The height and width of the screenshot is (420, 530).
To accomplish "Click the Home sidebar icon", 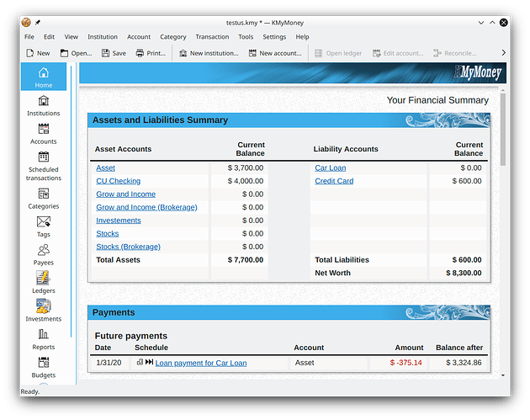I will (43, 77).
